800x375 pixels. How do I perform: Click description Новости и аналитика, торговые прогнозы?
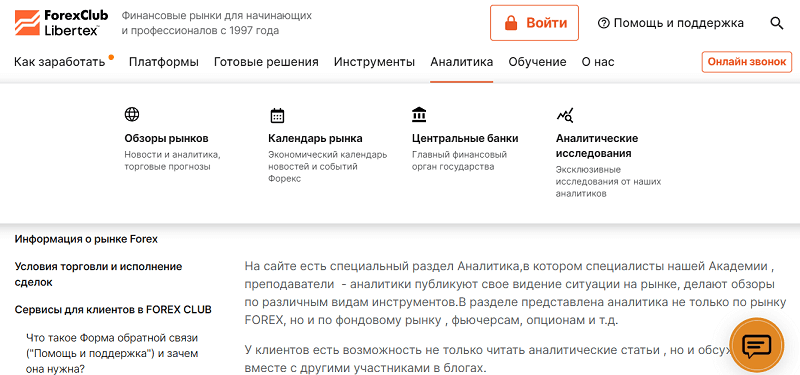172,160
